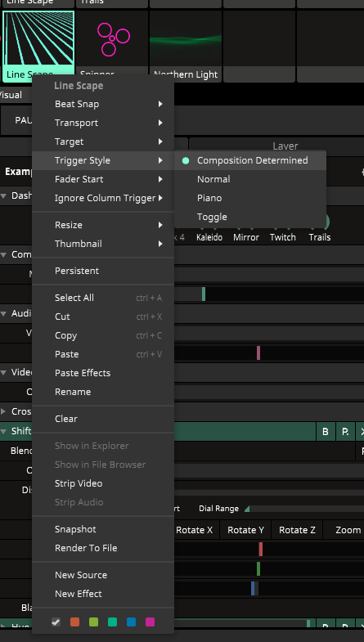
Task: Click the P. button on Shift effect
Action: tap(345, 432)
